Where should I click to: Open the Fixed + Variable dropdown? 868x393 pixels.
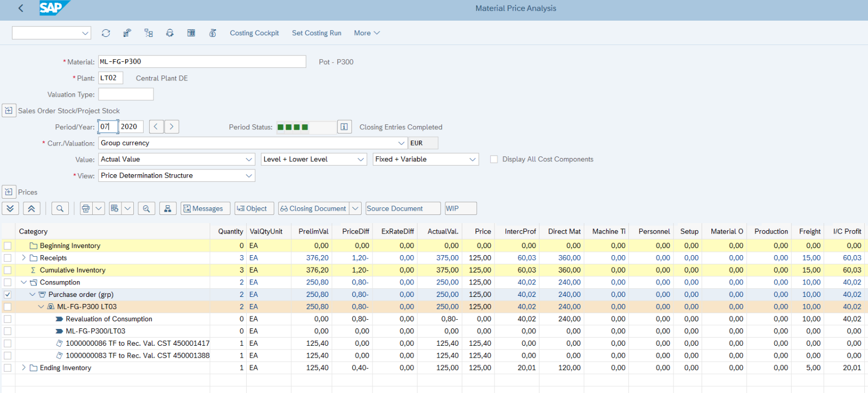[x=473, y=160]
